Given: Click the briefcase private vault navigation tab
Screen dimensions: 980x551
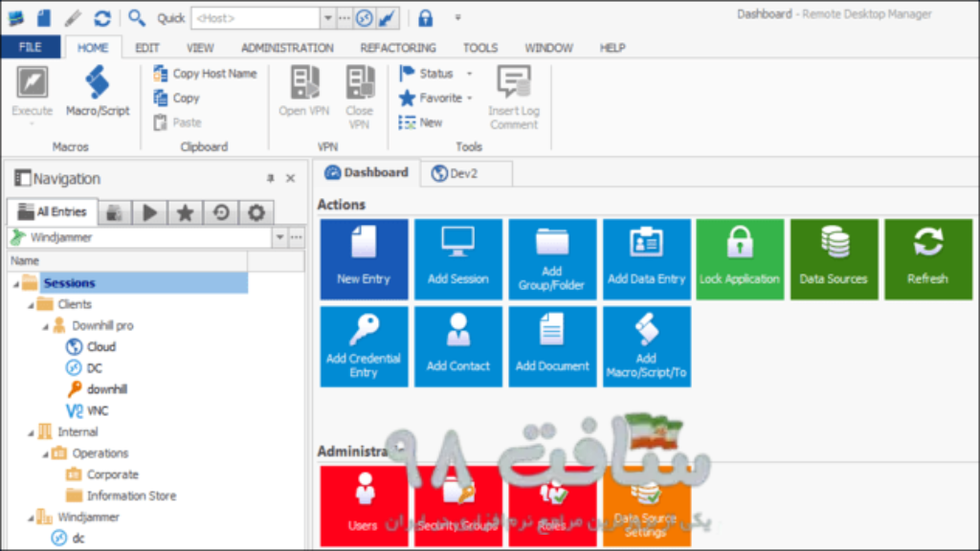Looking at the screenshot, I should (115, 213).
